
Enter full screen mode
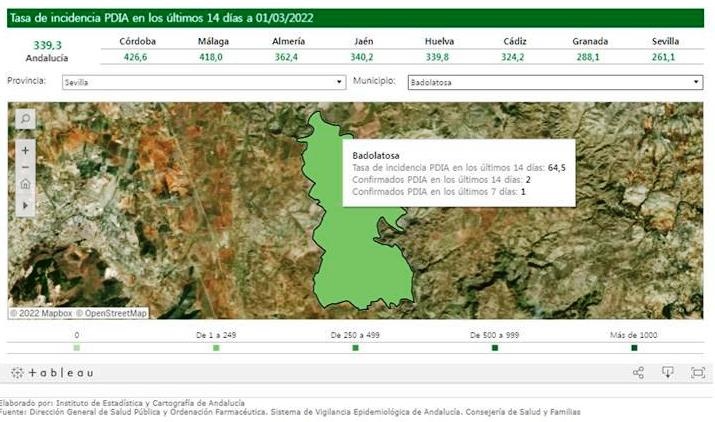698,373
